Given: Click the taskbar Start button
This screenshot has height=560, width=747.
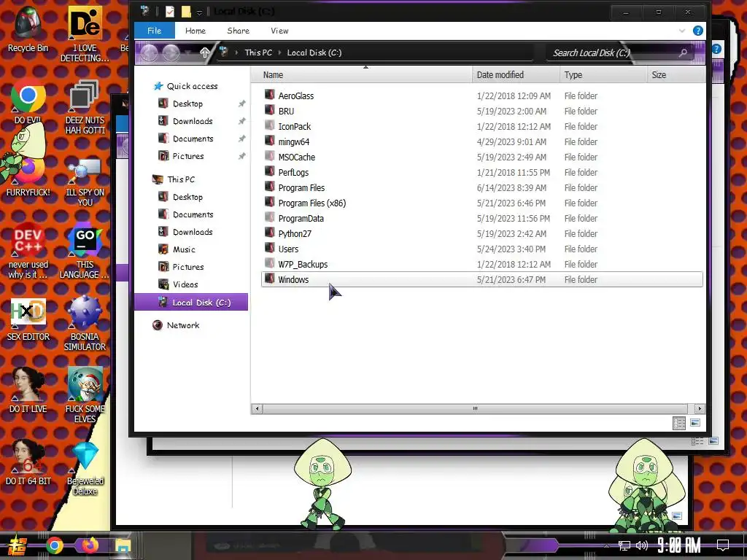Looking at the screenshot, I should 18,545.
